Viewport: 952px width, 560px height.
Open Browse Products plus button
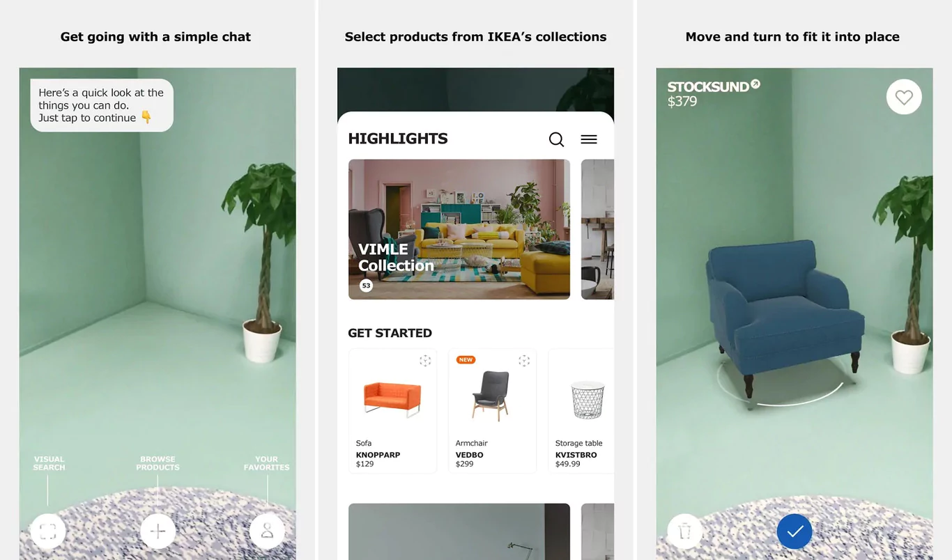pyautogui.click(x=158, y=531)
